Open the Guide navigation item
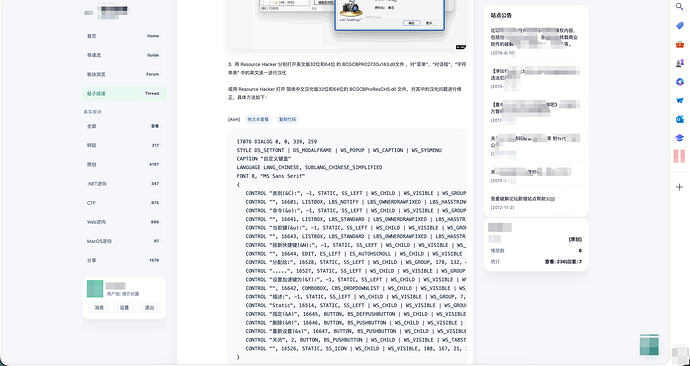Viewport: 690px width, 366px height. pos(124,55)
